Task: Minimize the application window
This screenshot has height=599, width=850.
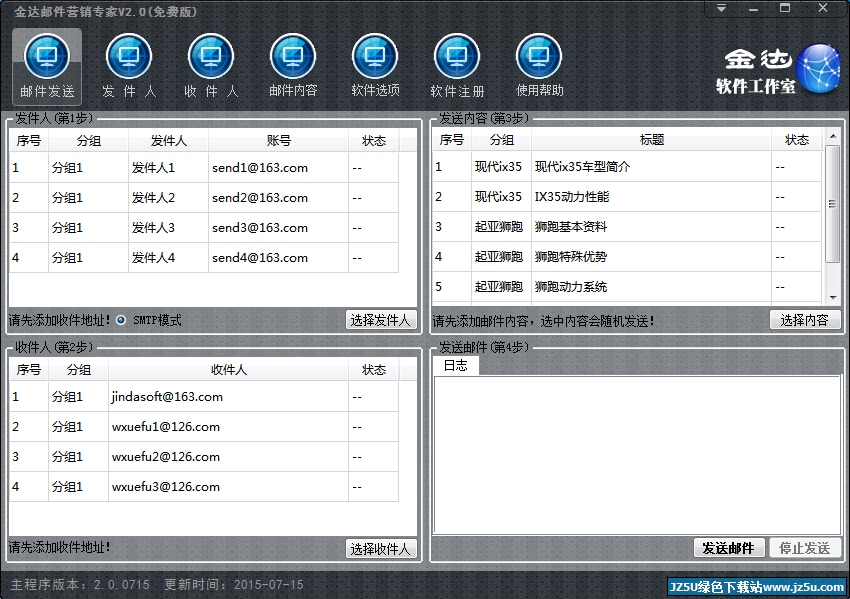Action: click(753, 9)
